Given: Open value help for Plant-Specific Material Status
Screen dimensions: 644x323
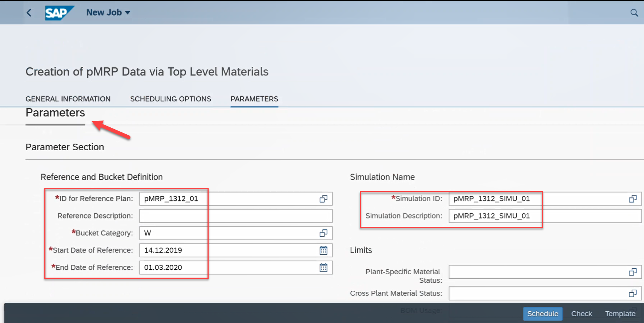Looking at the screenshot, I should pos(632,272).
